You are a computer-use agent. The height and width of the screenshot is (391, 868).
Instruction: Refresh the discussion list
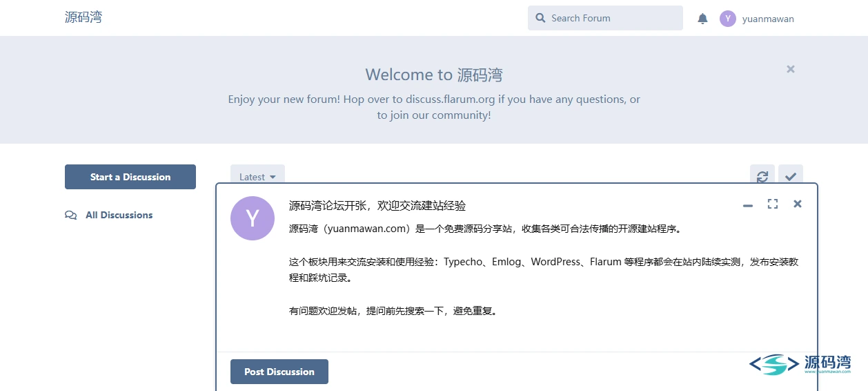(762, 177)
